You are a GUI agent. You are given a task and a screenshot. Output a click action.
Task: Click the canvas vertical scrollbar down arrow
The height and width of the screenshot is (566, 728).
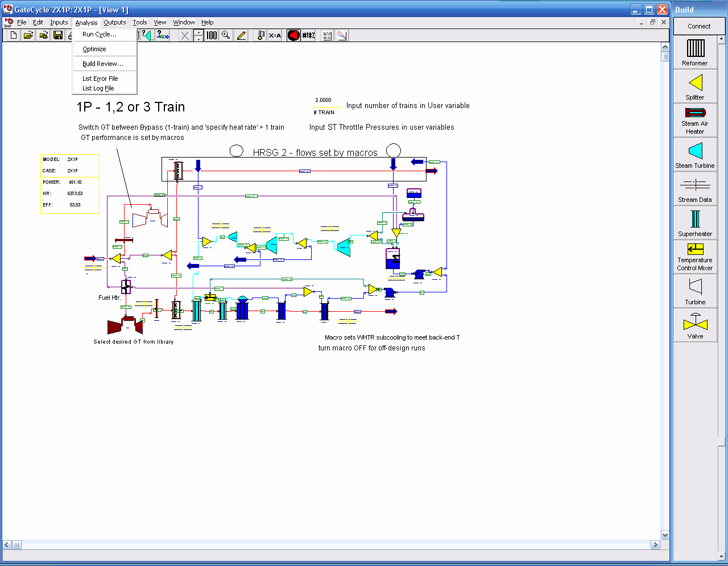point(665,535)
